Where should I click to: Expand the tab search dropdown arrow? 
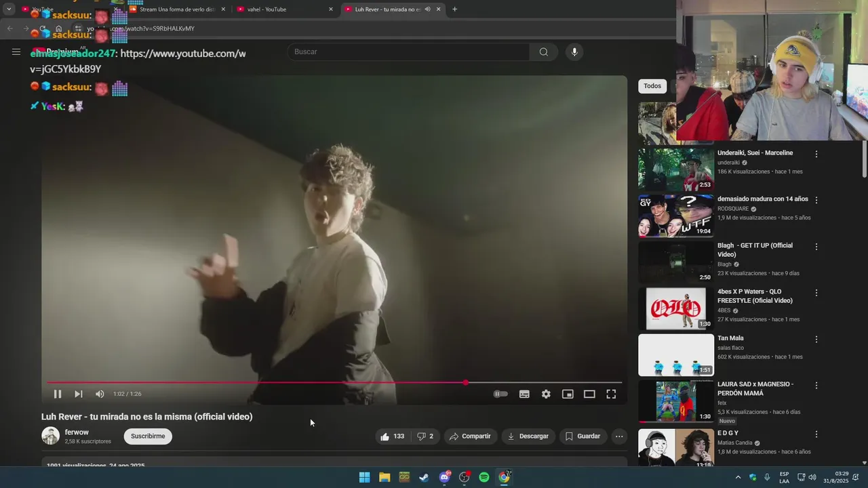(9, 9)
